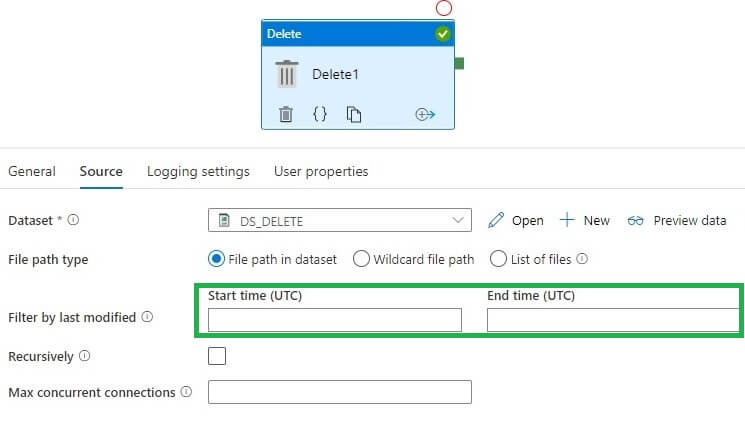745x437 pixels.
Task: Click the green success checkmark on Delete
Action: pyautogui.click(x=443, y=34)
